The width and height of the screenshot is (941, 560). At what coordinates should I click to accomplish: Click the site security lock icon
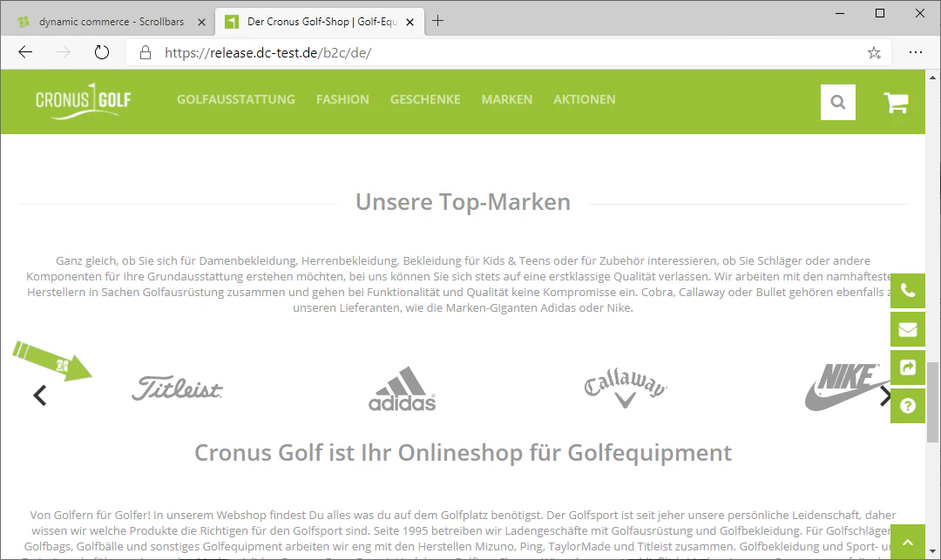pyautogui.click(x=146, y=53)
